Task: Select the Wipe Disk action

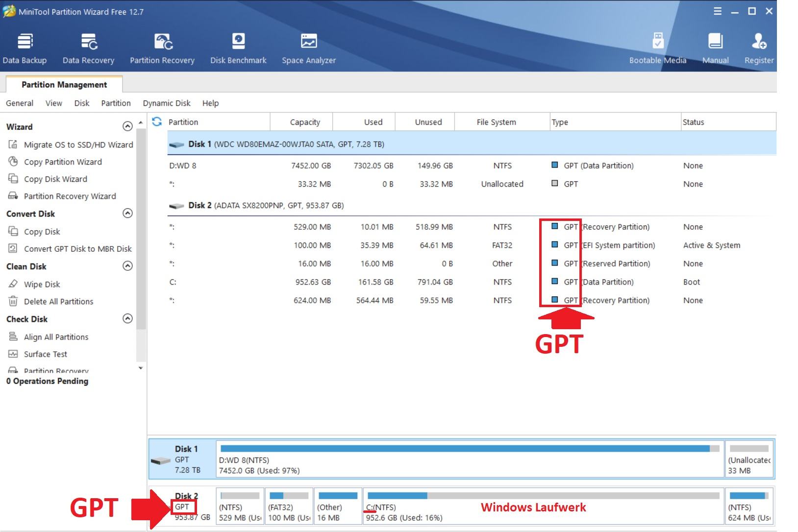Action: pos(34,284)
